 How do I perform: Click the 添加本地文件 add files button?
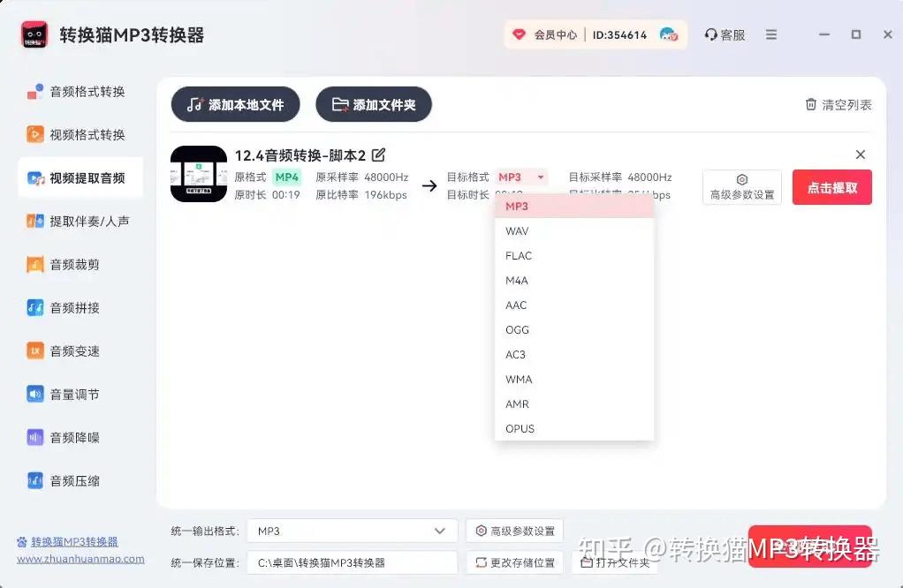pyautogui.click(x=235, y=104)
